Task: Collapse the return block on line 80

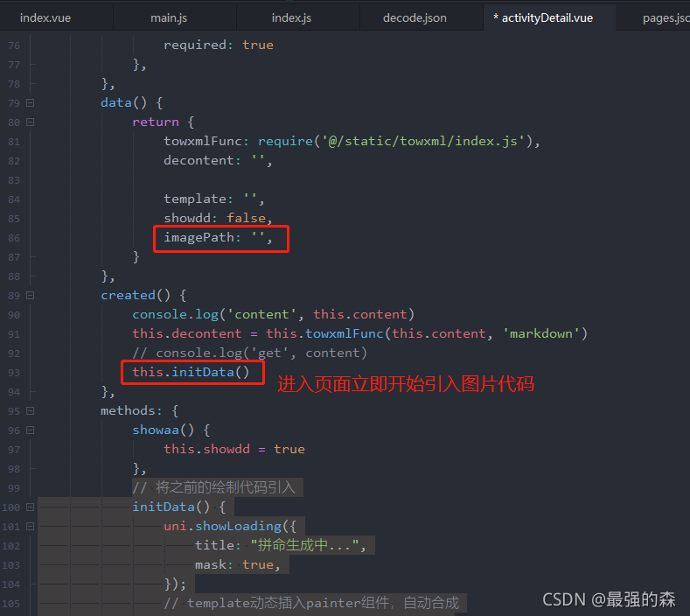Action: click(31, 122)
